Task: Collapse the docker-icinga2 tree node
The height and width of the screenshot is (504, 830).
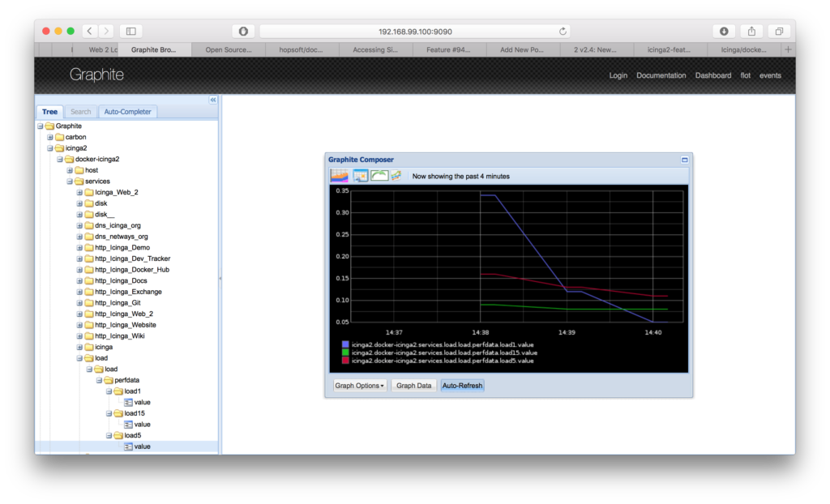Action: click(x=60, y=160)
